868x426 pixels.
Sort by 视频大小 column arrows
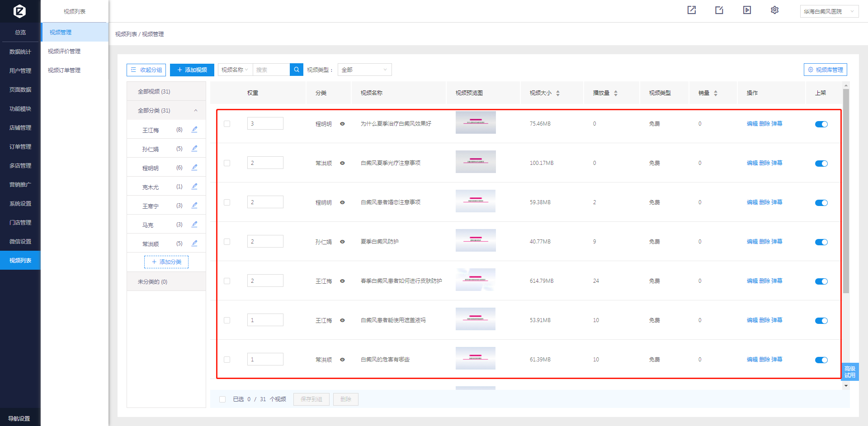pos(558,93)
